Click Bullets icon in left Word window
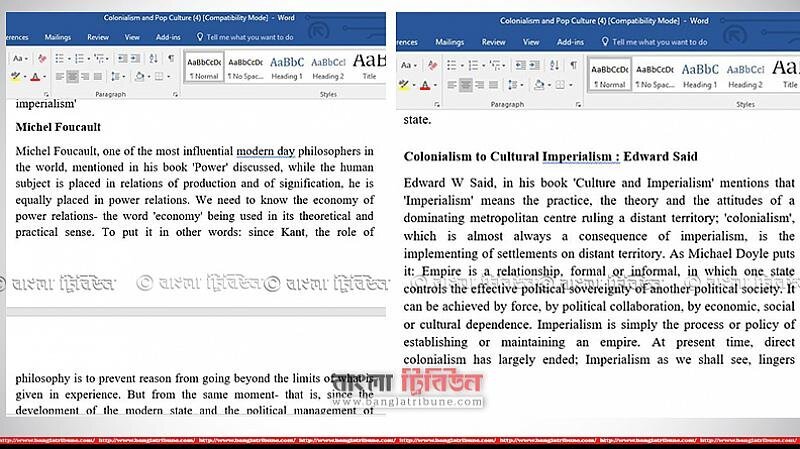The height and width of the screenshot is (449, 800). coord(59,58)
